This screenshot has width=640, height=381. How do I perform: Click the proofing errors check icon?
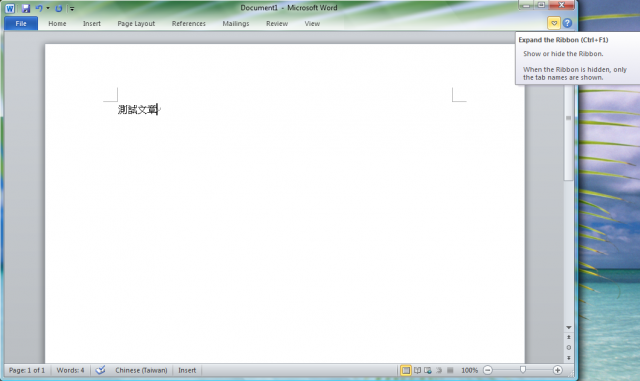(x=100, y=370)
